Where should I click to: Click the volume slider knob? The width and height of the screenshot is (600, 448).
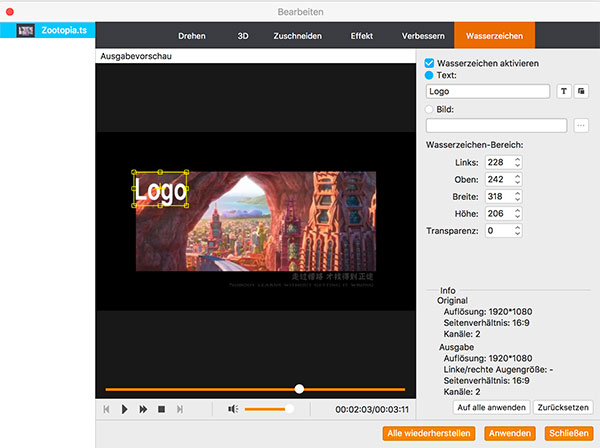290,409
